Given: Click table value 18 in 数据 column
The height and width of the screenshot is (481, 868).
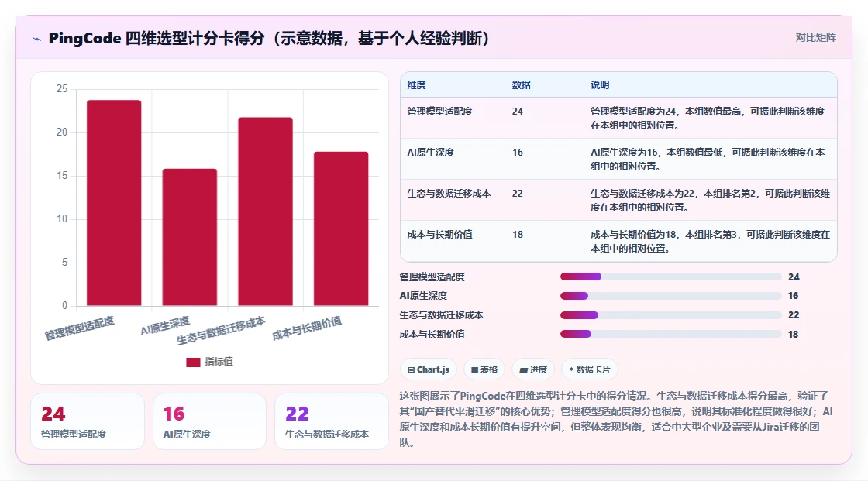Looking at the screenshot, I should click(x=518, y=234).
